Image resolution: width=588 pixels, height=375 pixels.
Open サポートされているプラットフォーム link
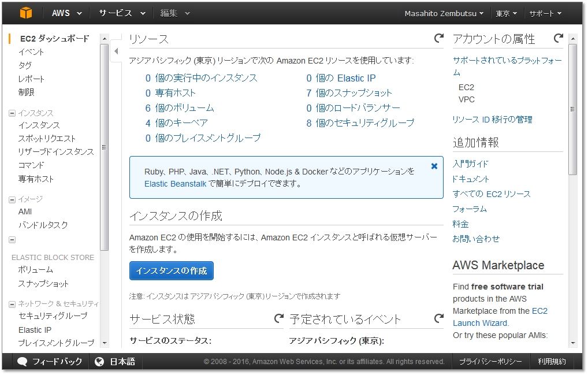coord(507,66)
